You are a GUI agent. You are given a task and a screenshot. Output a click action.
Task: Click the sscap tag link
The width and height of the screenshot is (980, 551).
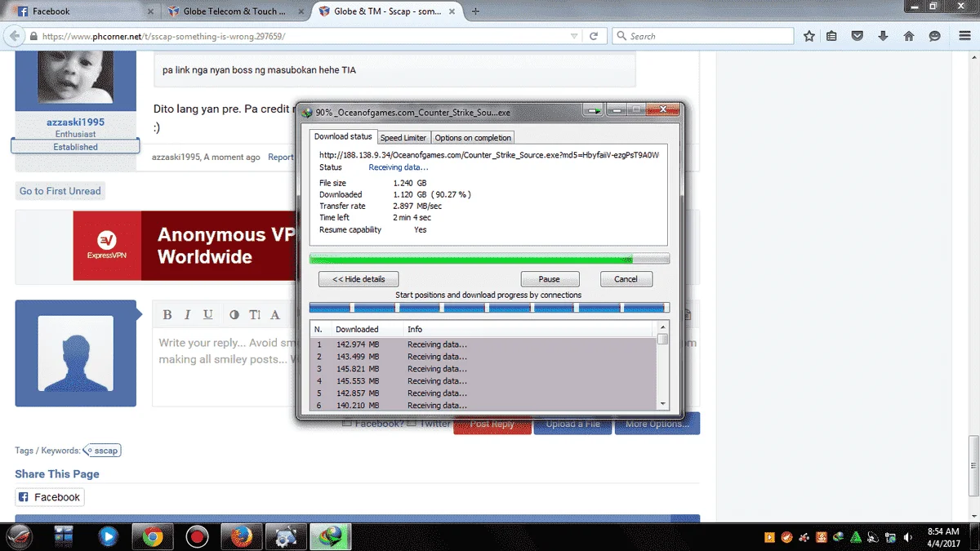[x=102, y=451]
